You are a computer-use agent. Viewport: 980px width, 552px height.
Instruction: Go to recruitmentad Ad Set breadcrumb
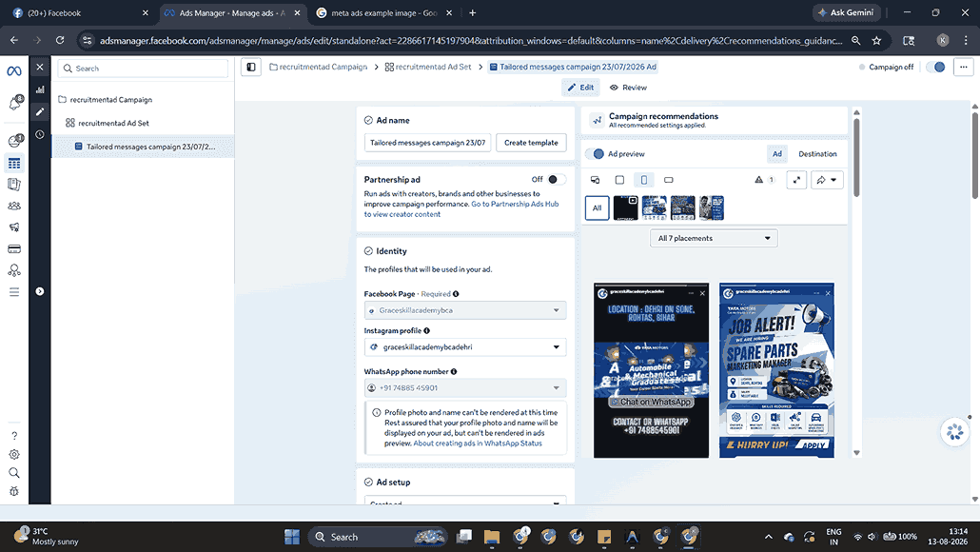(428, 67)
